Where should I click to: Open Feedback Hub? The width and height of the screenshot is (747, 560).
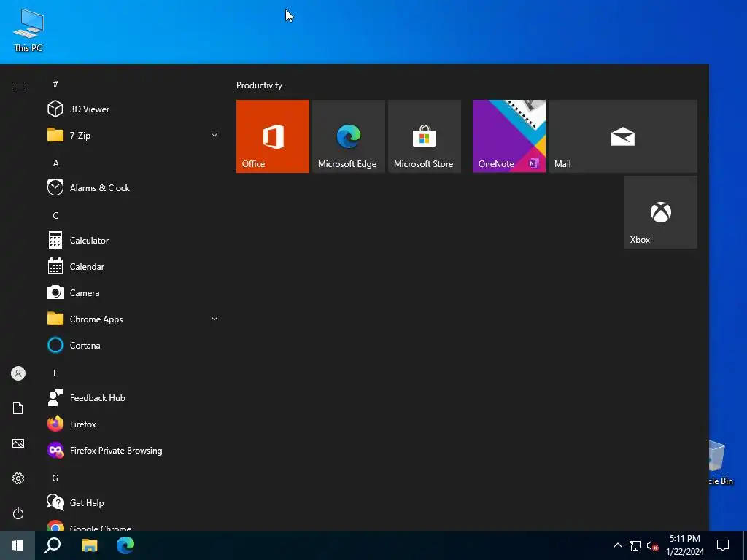pos(133,397)
